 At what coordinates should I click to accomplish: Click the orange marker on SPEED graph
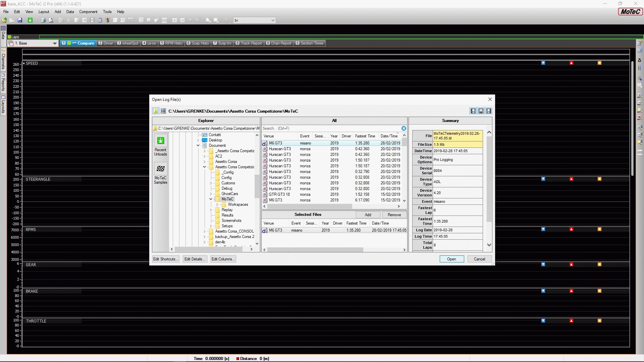tap(599, 63)
